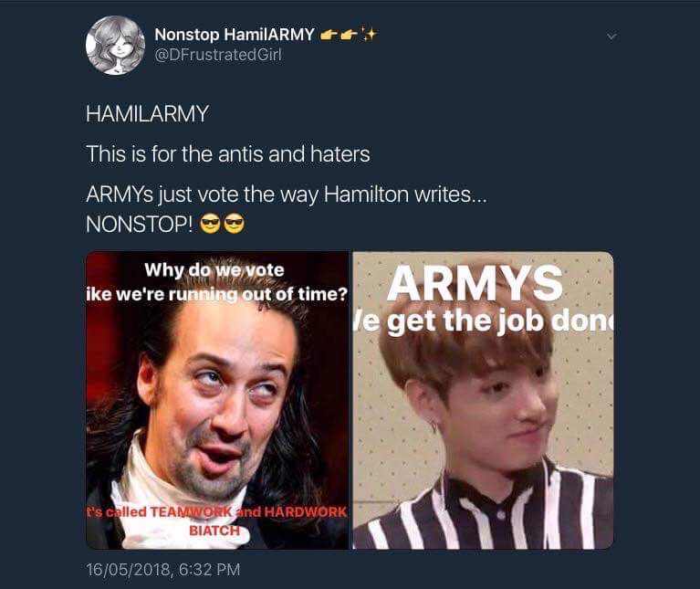Viewport: 700px width, 589px height.
Task: Click the 'ARMYs just vote the way Hamilton writes' line
Action: (x=287, y=195)
